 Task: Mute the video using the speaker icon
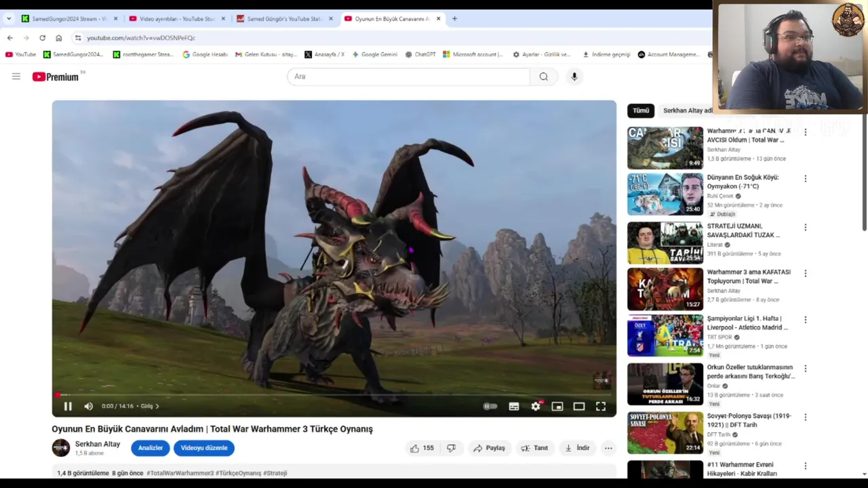(x=88, y=406)
